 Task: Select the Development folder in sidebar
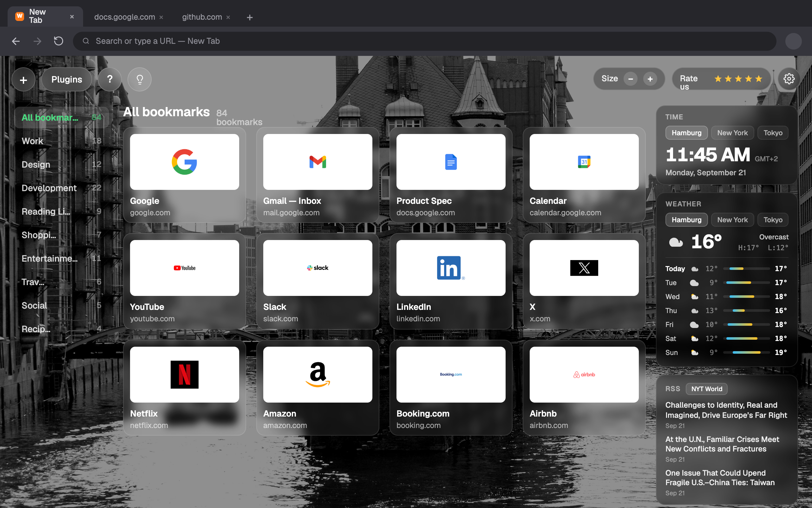pyautogui.click(x=62, y=188)
